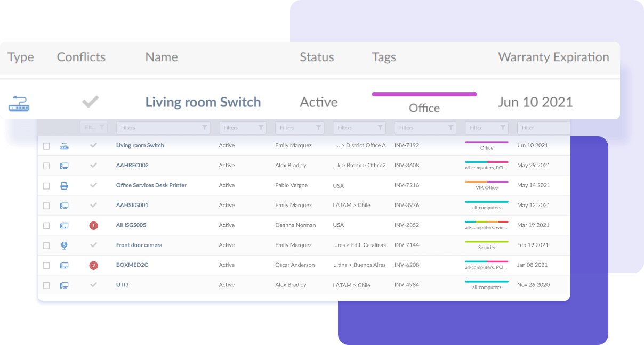Sort by the Warranty Expiration column header

(553, 57)
